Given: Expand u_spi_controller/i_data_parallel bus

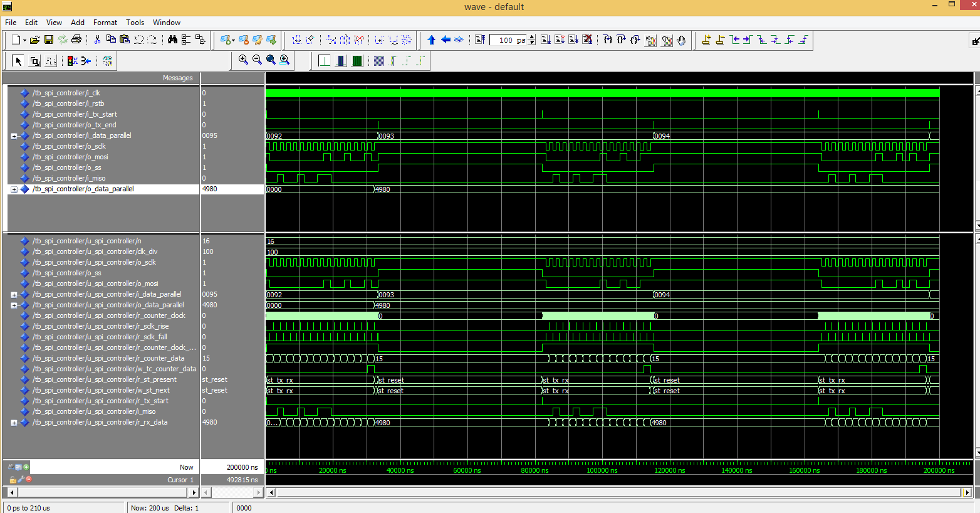Looking at the screenshot, I should coord(14,294).
